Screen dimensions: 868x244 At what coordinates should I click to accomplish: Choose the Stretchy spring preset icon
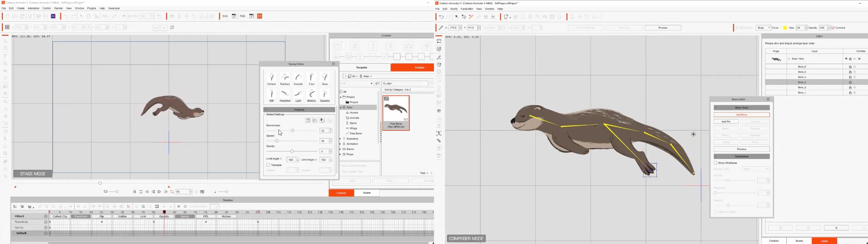pos(311,95)
